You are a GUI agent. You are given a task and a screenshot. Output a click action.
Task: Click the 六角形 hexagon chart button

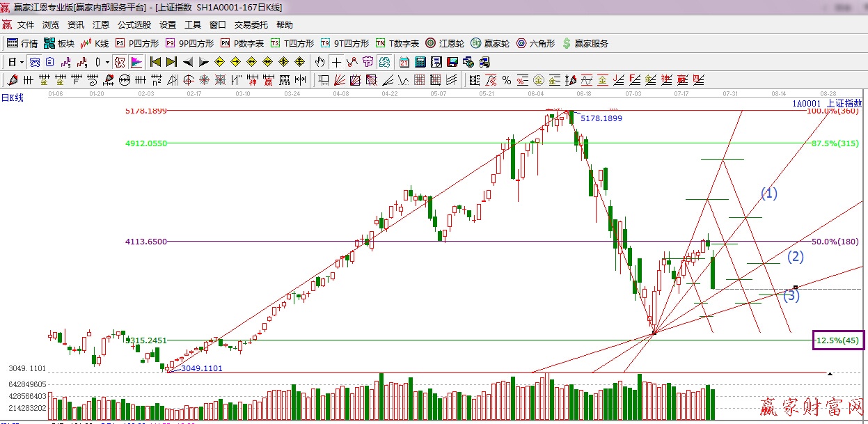535,43
